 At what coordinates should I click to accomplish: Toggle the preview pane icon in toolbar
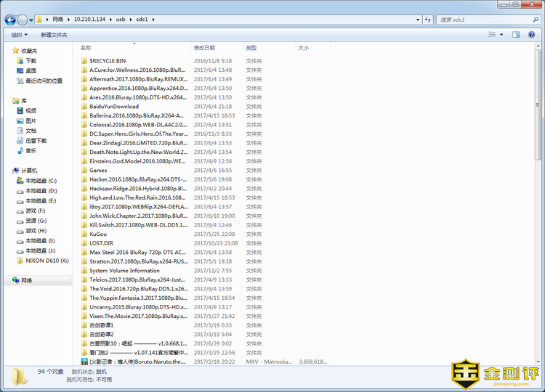click(516, 34)
